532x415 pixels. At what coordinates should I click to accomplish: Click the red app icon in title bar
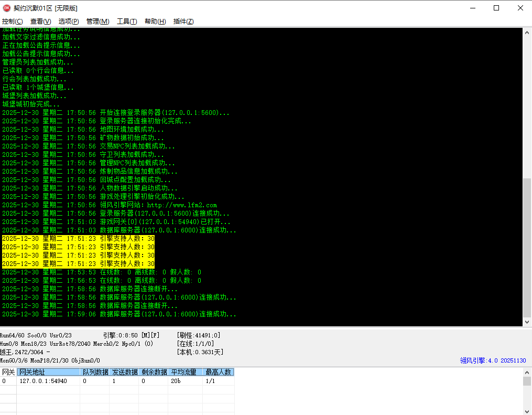[x=7, y=8]
